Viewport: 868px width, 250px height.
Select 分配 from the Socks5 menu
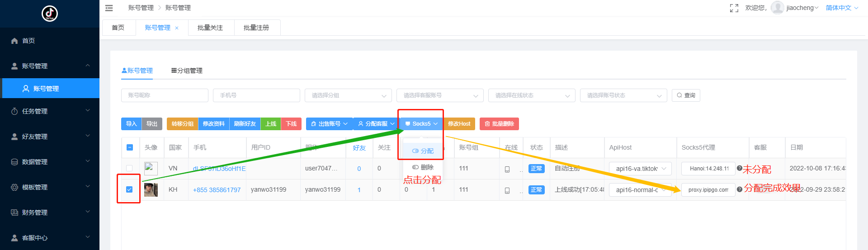point(423,151)
